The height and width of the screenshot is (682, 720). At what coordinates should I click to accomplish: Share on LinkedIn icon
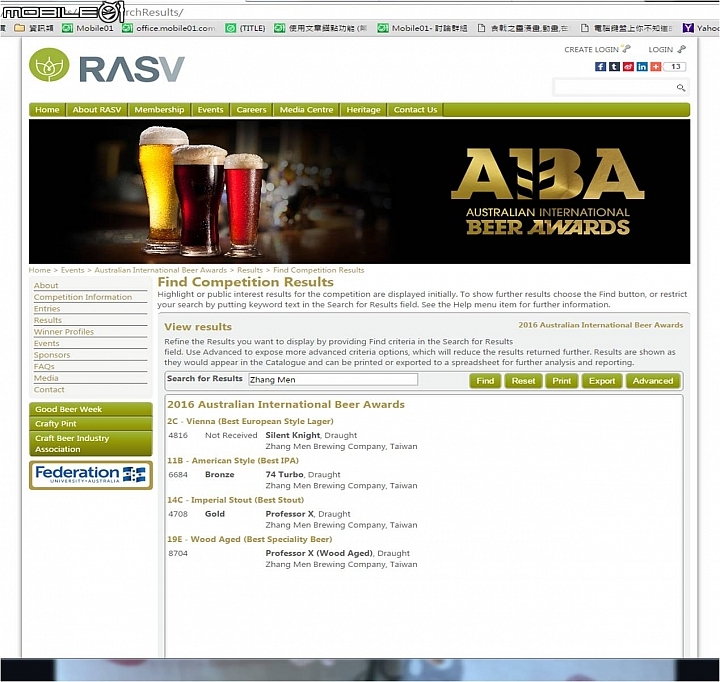click(641, 67)
